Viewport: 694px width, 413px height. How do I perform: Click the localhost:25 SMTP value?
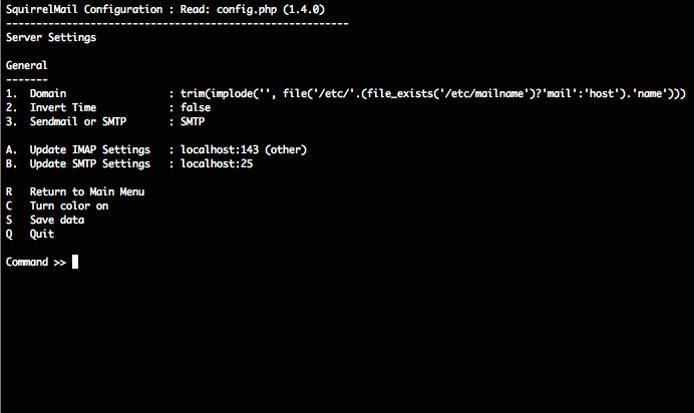[217, 163]
